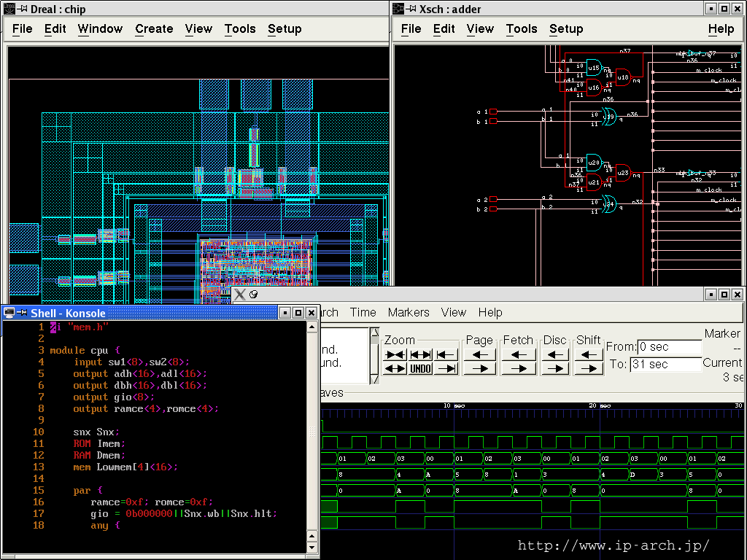The image size is (747, 560).
Task: Click the Zoom Undo button
Action: pyautogui.click(x=420, y=369)
